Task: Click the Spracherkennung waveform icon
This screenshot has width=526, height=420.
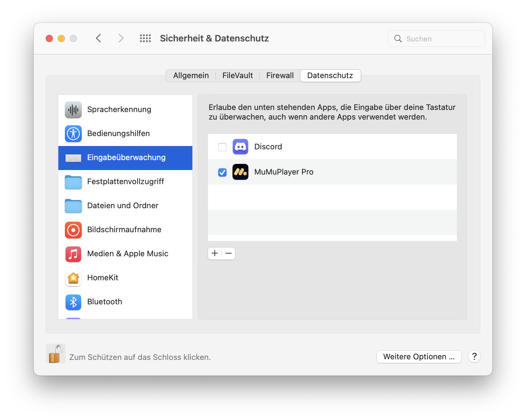Action: [x=73, y=110]
